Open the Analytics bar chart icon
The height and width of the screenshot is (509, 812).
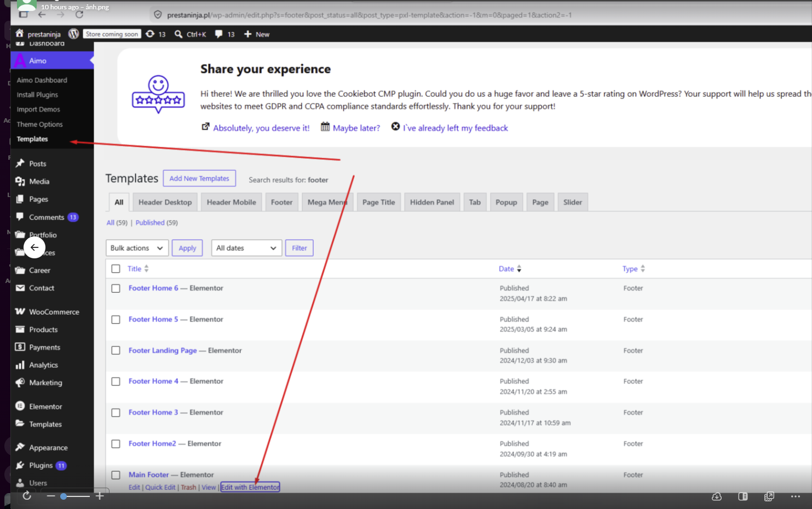20,365
